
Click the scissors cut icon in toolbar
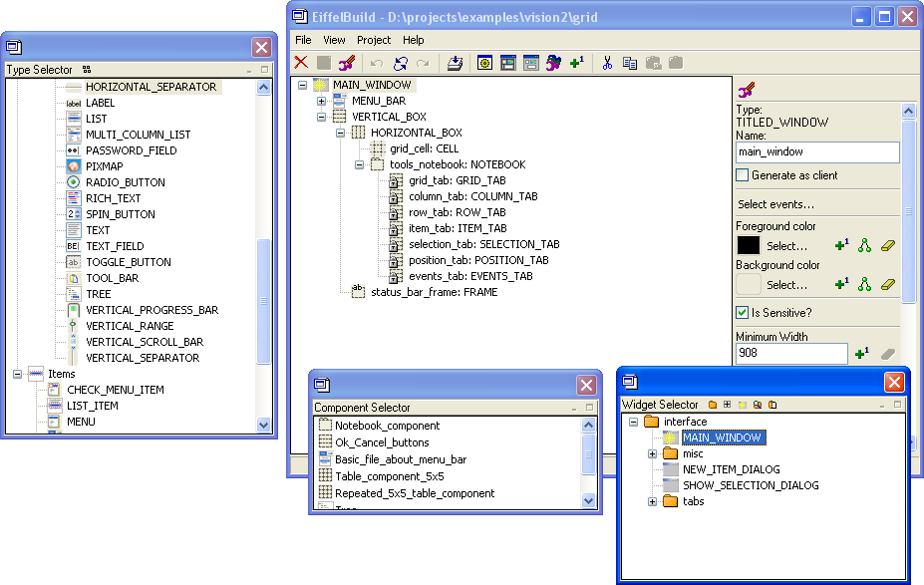coord(606,63)
